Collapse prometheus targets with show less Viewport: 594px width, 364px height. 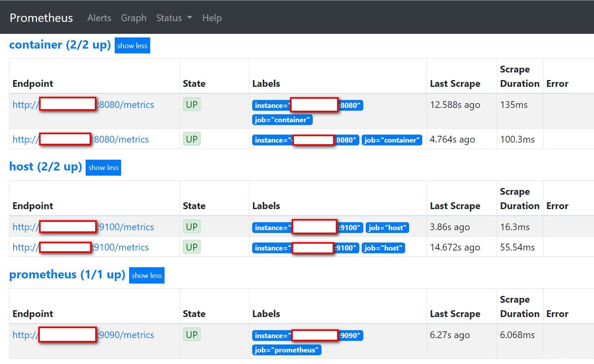point(147,276)
